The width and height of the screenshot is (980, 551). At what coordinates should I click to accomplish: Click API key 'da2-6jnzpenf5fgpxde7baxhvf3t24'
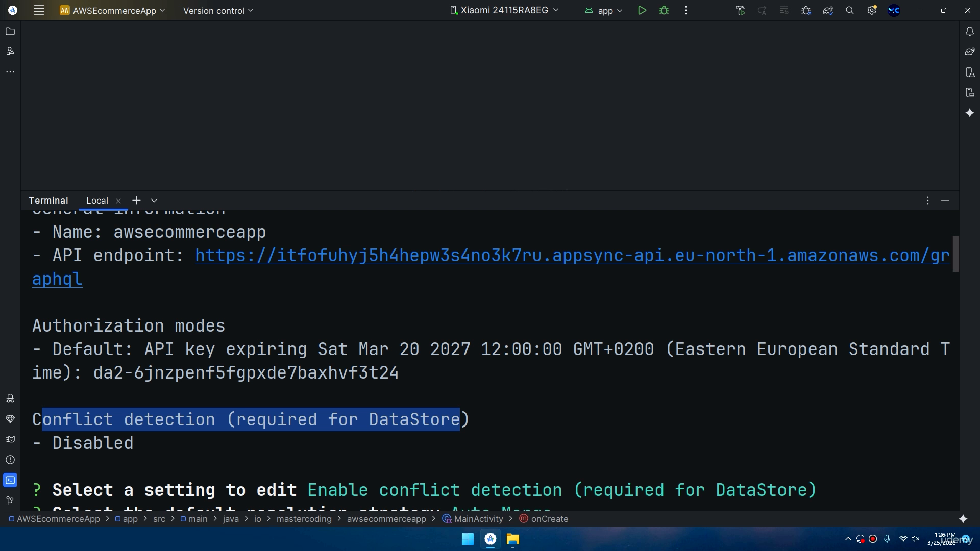[x=246, y=372]
